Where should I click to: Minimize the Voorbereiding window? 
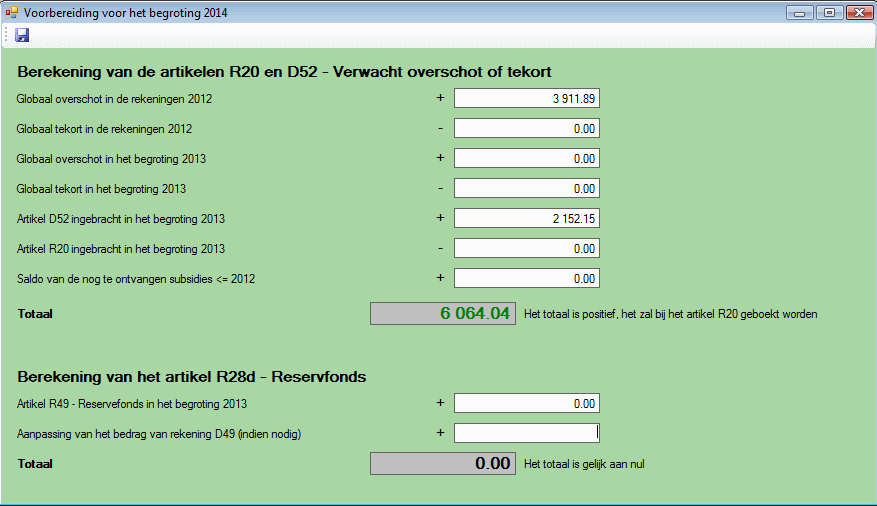click(x=799, y=12)
